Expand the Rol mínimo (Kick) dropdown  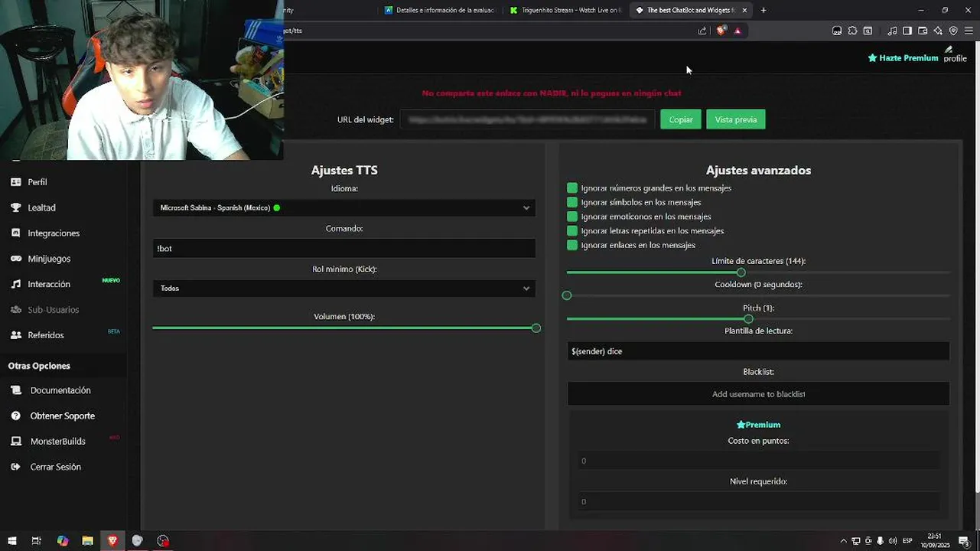(x=344, y=289)
